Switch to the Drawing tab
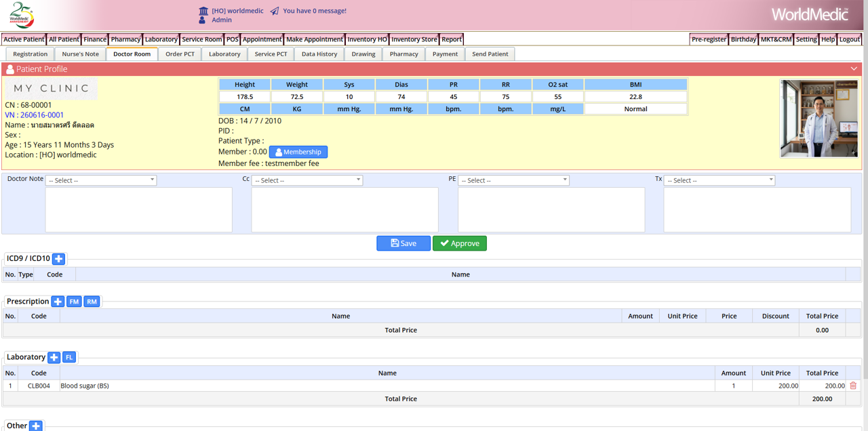Screen dimensions: 868x431 (x=363, y=54)
